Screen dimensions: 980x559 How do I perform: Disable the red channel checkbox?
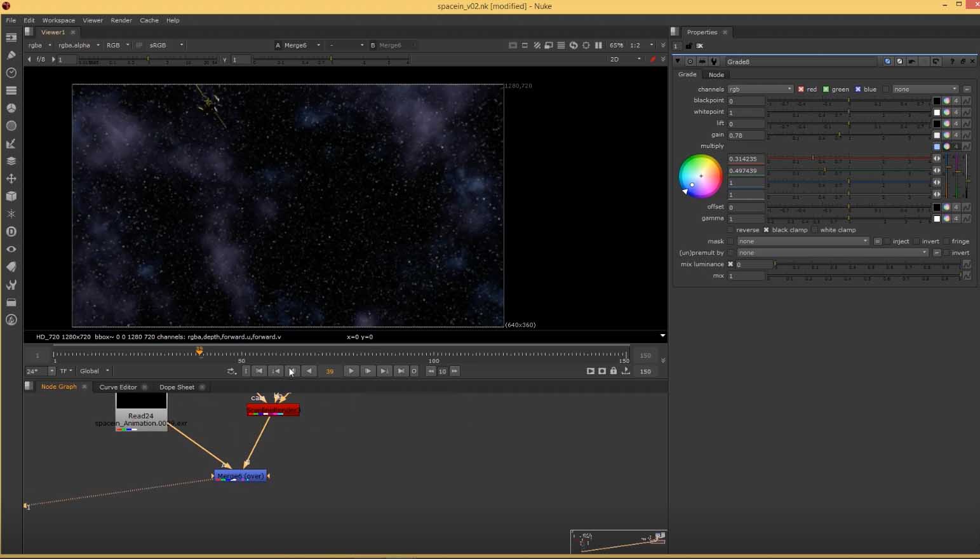801,90
